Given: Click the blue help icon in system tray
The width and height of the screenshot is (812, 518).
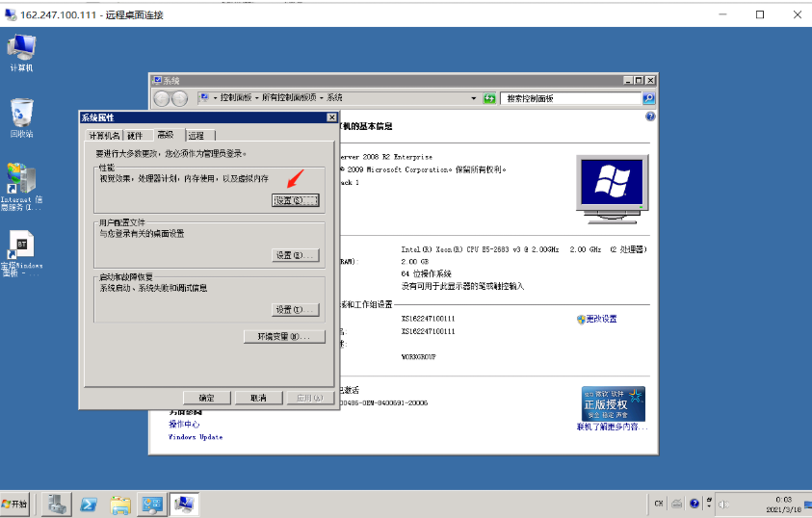Looking at the screenshot, I should coord(694,503).
